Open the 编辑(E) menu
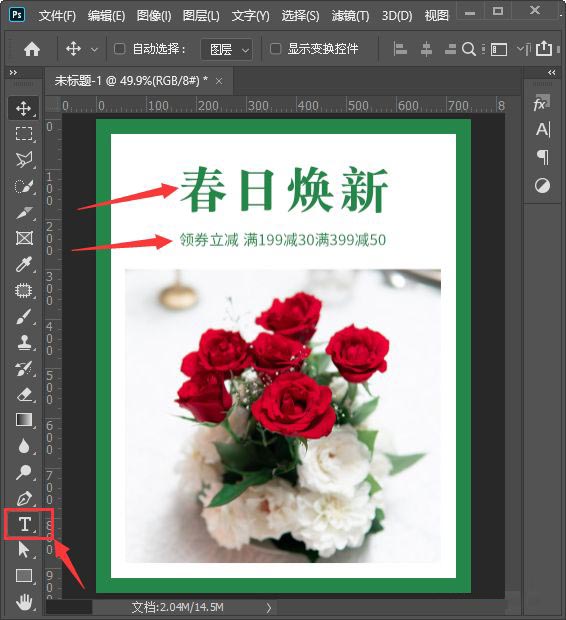 [x=106, y=16]
